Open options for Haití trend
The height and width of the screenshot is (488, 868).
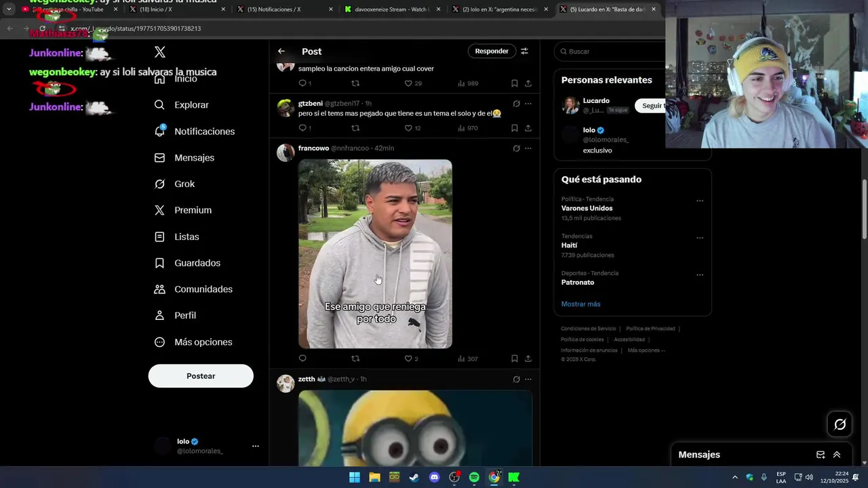(700, 238)
